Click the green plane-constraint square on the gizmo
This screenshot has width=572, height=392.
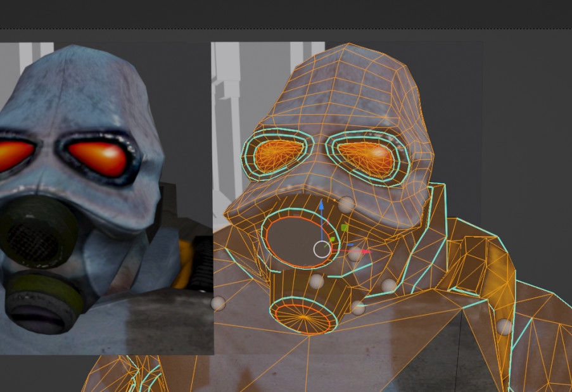[345, 227]
